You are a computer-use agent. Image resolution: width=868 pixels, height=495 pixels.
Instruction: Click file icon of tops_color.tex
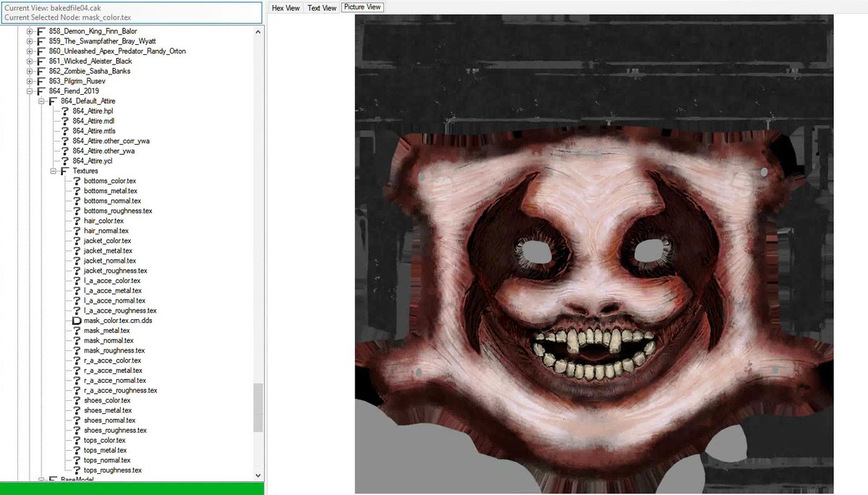(77, 440)
